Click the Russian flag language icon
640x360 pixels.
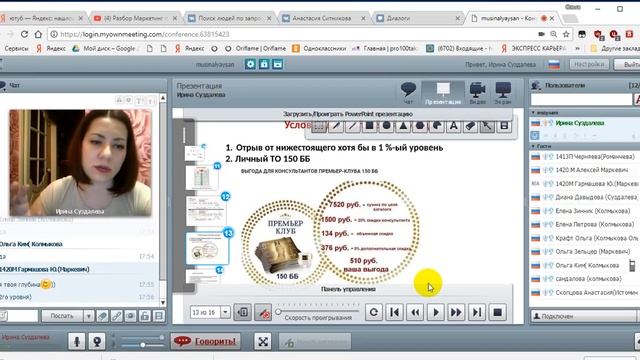554,64
